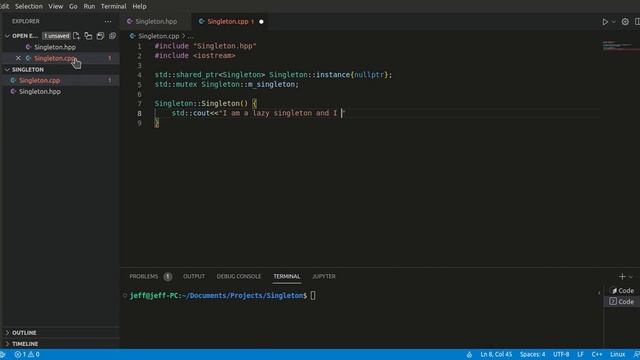Image resolution: width=640 pixels, height=360 pixels.
Task: Change indentation via Spaces: 4
Action: tap(532, 354)
